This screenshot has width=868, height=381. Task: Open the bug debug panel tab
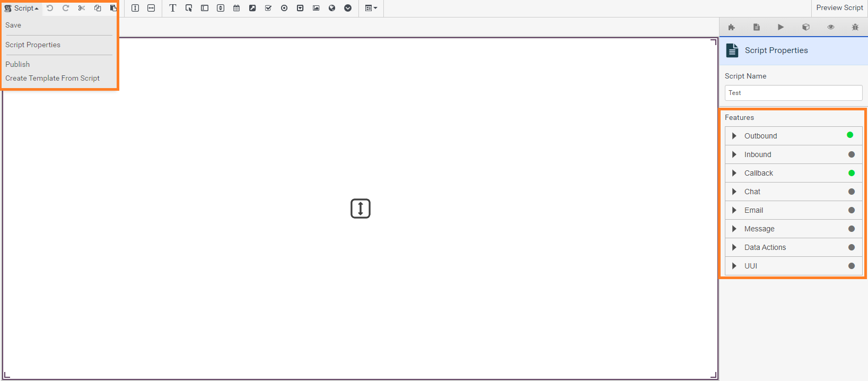(x=855, y=27)
